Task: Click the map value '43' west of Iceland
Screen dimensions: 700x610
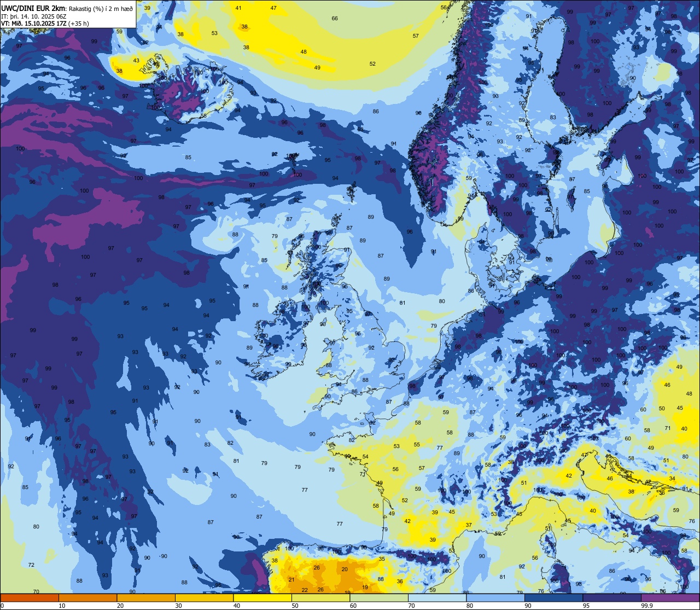Action: coord(136,61)
